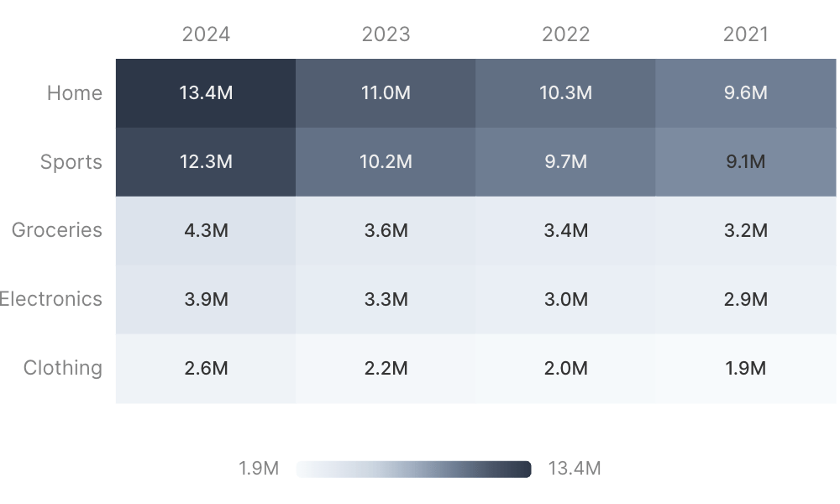
Task: Click the color gradient legend bar
Action: (x=413, y=470)
